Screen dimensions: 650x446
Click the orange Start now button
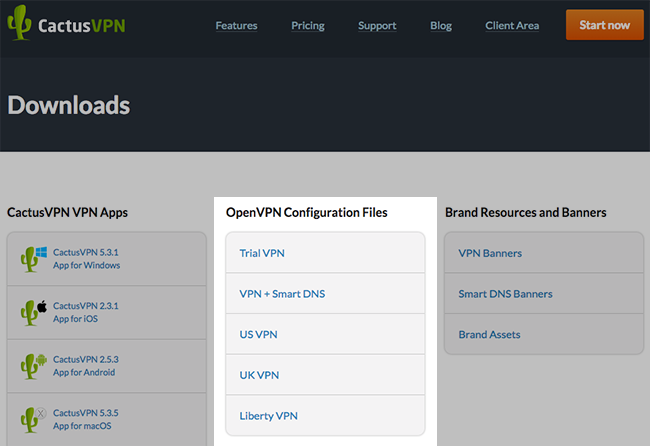[605, 25]
